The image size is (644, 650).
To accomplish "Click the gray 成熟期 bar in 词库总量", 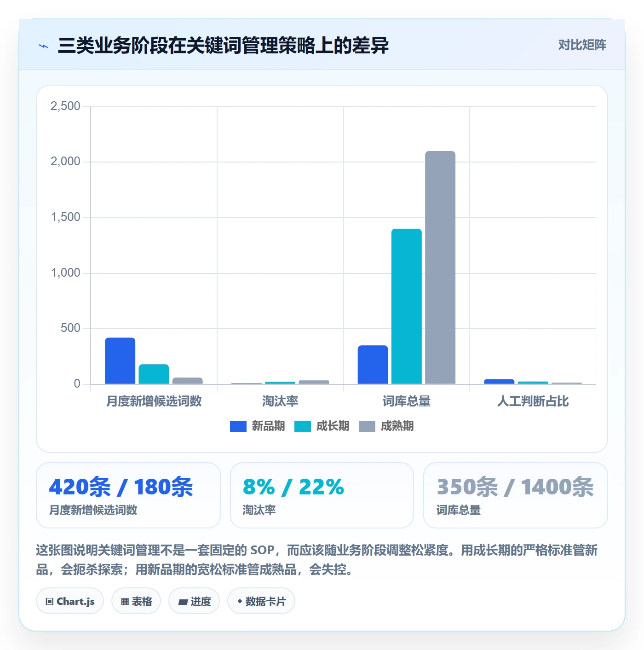I will [x=440, y=267].
